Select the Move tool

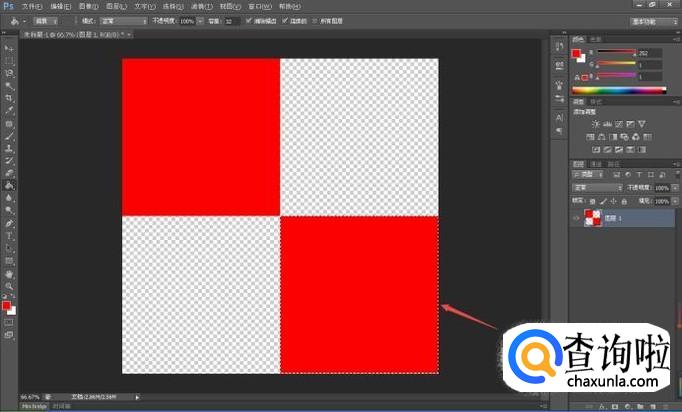point(9,49)
